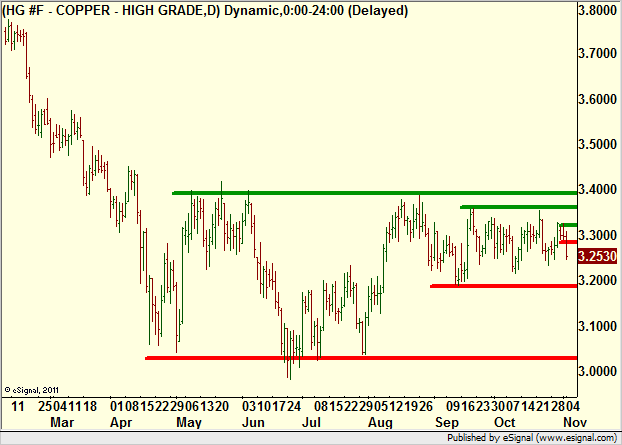Click the Jul month label on time axis
The width and height of the screenshot is (622, 445).
(x=311, y=422)
